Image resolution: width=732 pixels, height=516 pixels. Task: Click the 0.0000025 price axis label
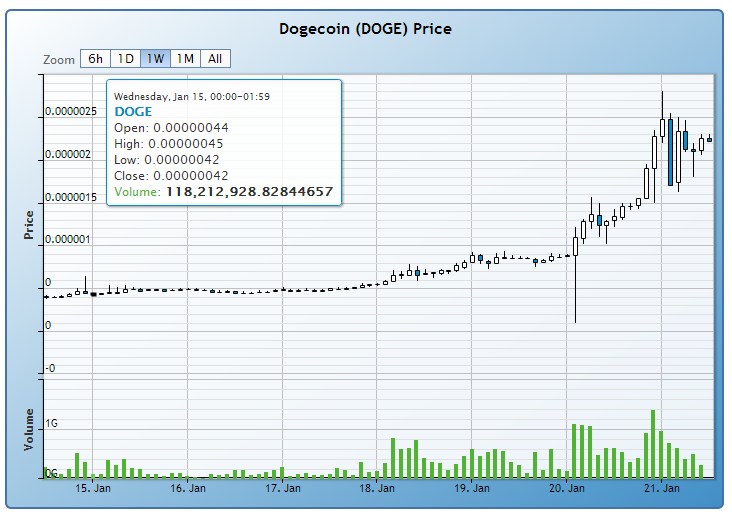pyautogui.click(x=71, y=112)
